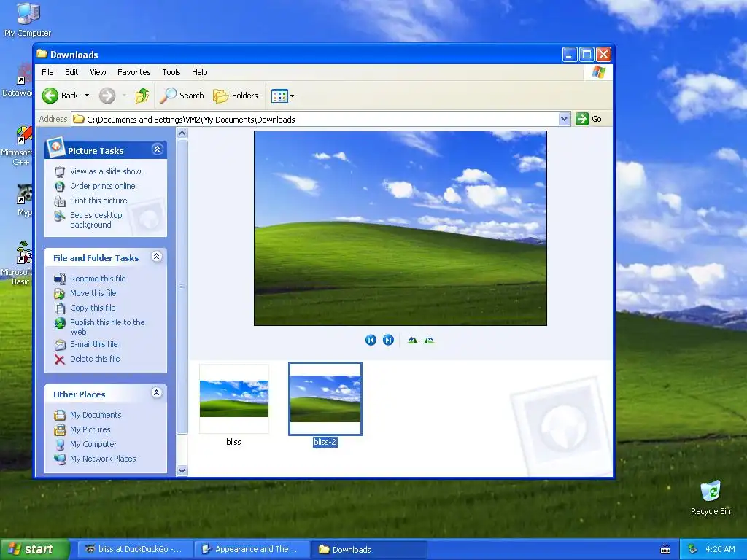Go up one folder level

click(142, 96)
